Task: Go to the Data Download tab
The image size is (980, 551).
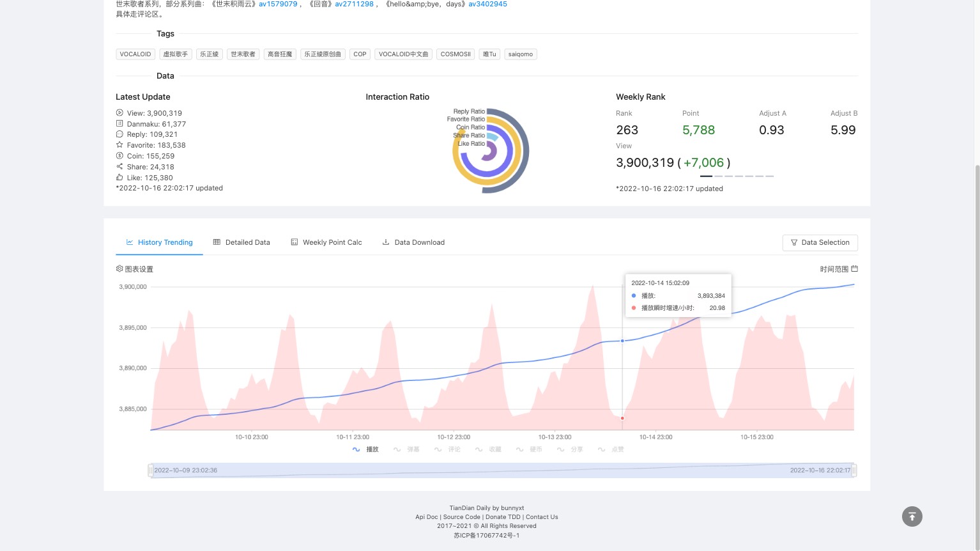Action: click(x=413, y=242)
